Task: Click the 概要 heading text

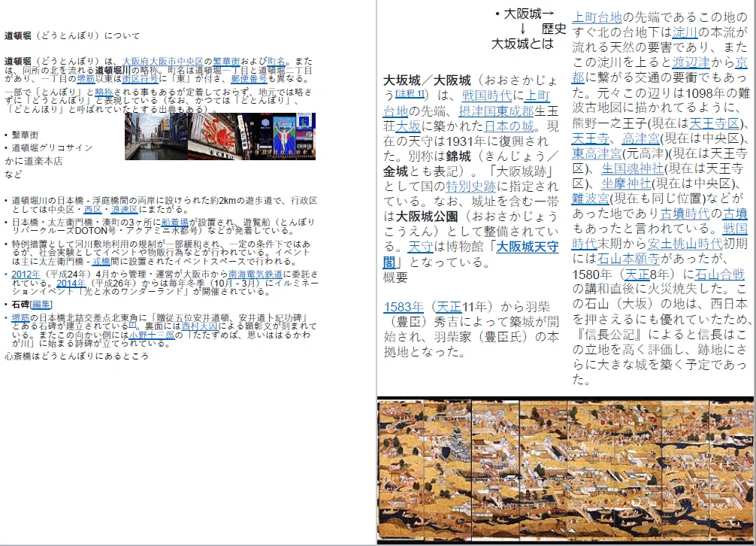Action: [395, 277]
